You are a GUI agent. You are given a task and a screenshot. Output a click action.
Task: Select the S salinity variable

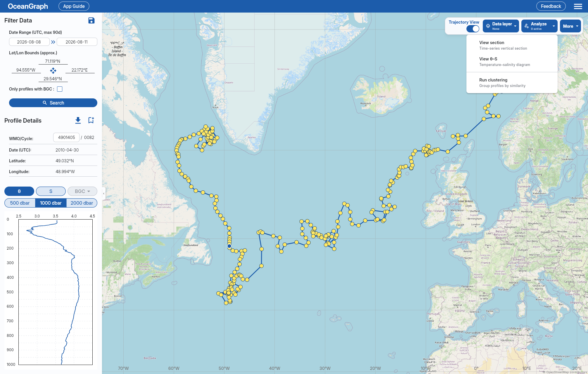click(51, 191)
